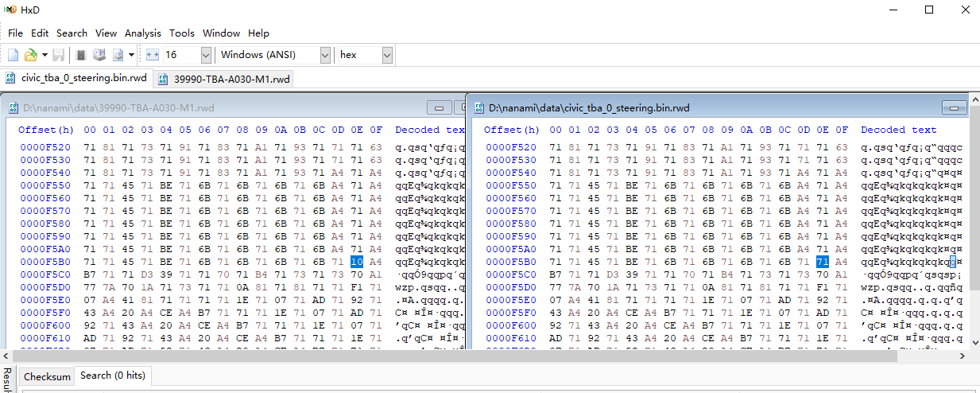This screenshot has height=393, width=980.
Task: Open the Search menu
Action: tap(72, 33)
